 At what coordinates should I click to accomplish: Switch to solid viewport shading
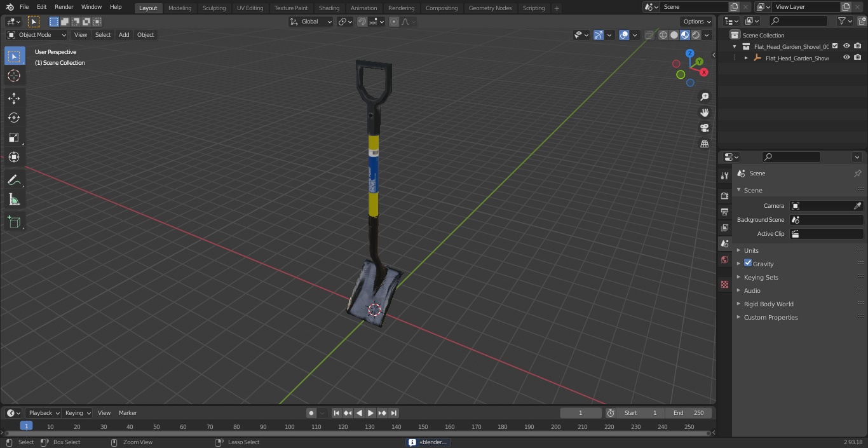point(674,35)
